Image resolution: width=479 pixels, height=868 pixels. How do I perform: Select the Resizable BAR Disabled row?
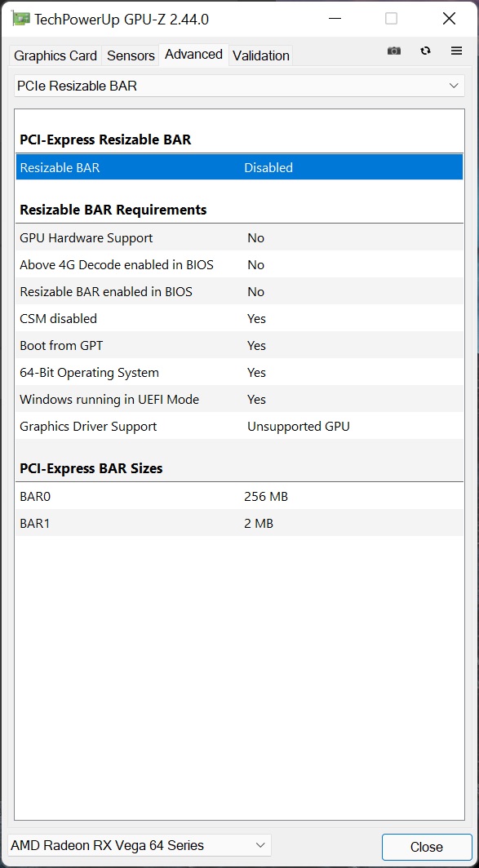pos(239,167)
